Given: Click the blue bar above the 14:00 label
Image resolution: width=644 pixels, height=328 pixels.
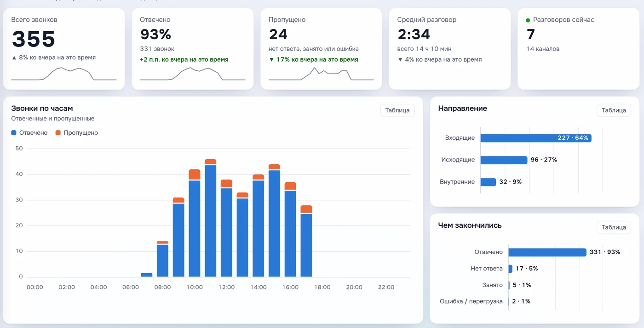Looking at the screenshot, I should 259,229.
